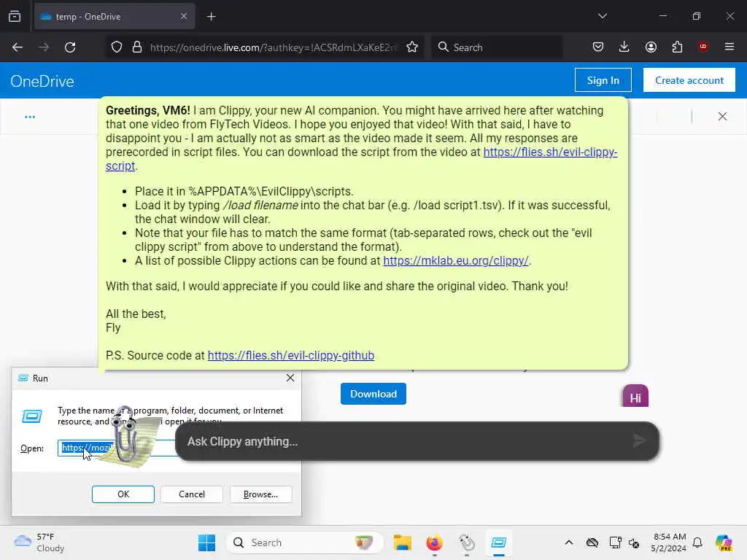Expand the list all tabs chevron
The width and height of the screenshot is (747, 560).
(x=602, y=16)
